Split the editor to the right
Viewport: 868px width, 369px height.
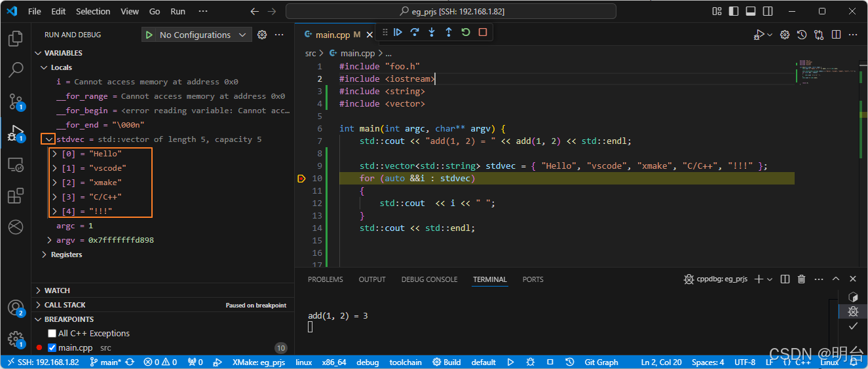[836, 35]
